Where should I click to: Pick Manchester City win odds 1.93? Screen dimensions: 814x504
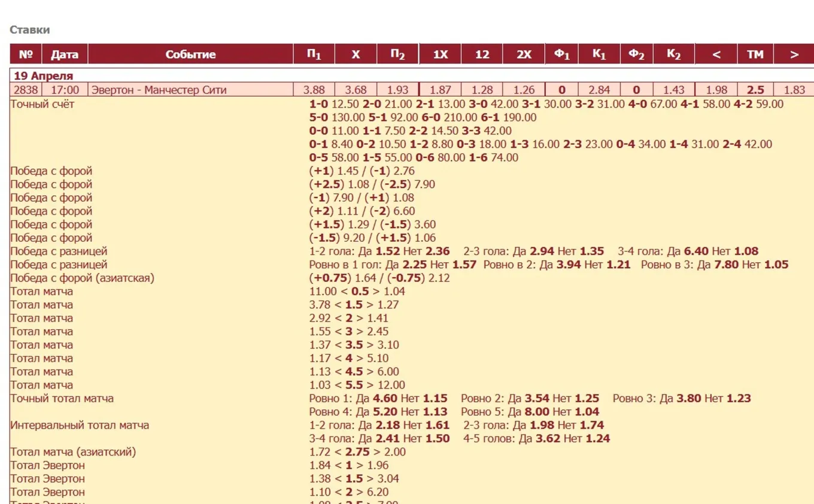point(397,90)
